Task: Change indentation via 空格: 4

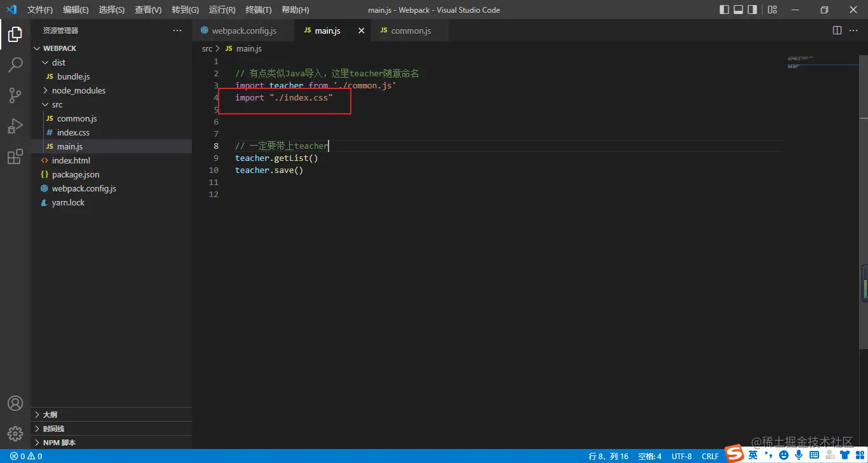Action: [650, 456]
